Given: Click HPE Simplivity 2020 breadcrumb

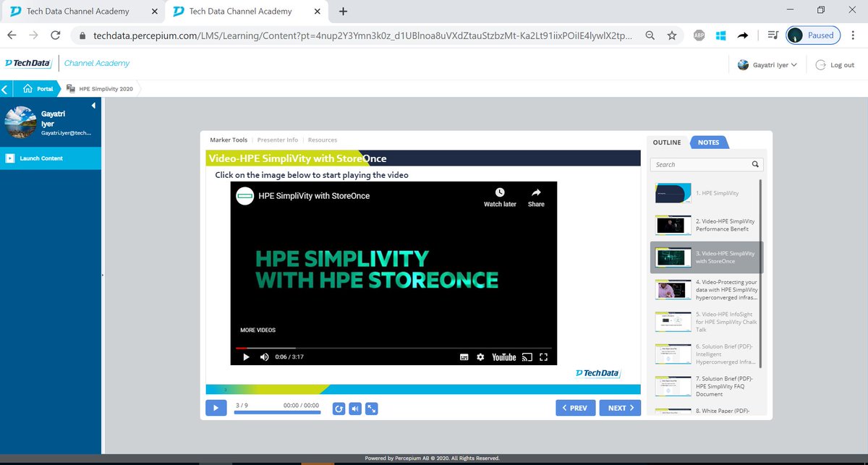Looking at the screenshot, I should point(99,89).
